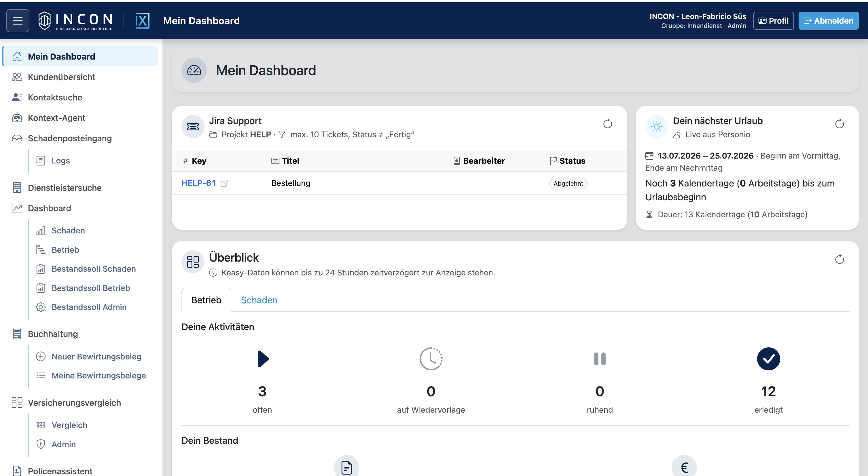This screenshot has width=868, height=476.
Task: Open Bestandssoll Schaden item
Action: click(x=94, y=269)
